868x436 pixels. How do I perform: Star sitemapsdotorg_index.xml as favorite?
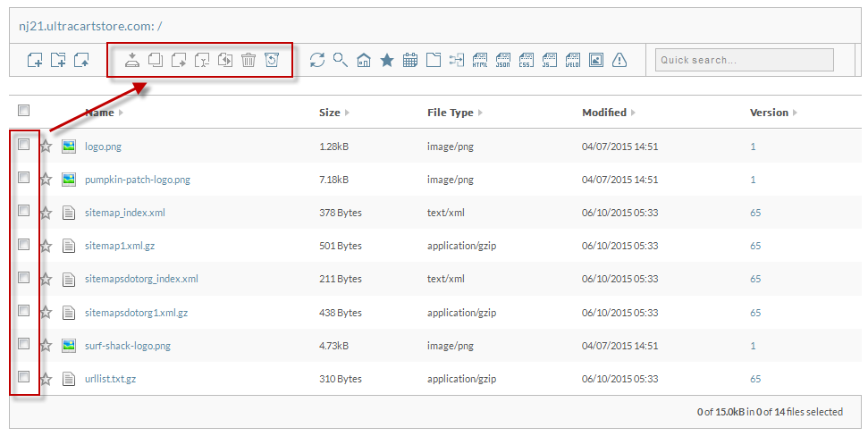tap(46, 279)
